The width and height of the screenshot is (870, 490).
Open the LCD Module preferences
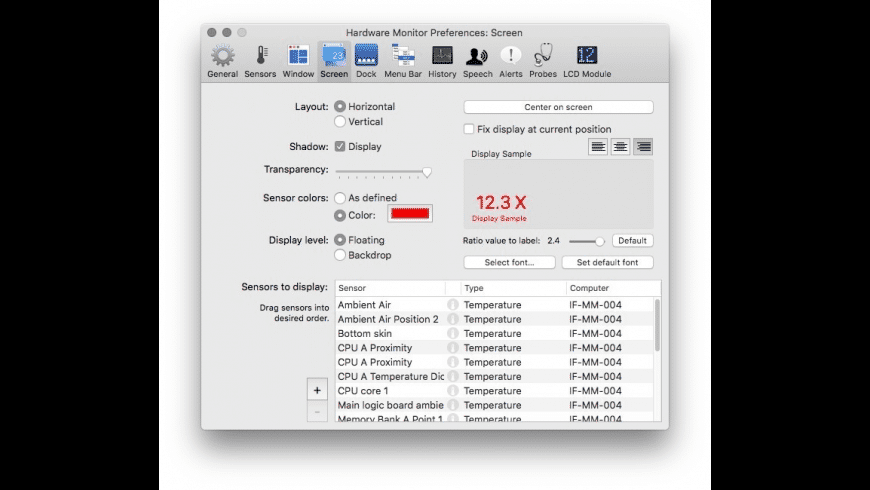click(x=587, y=62)
